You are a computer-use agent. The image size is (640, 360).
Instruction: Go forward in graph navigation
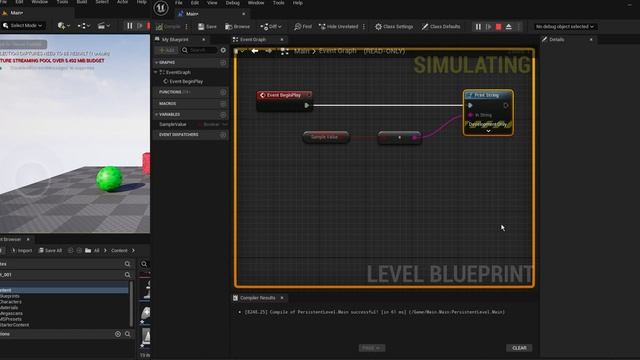[x=269, y=51]
